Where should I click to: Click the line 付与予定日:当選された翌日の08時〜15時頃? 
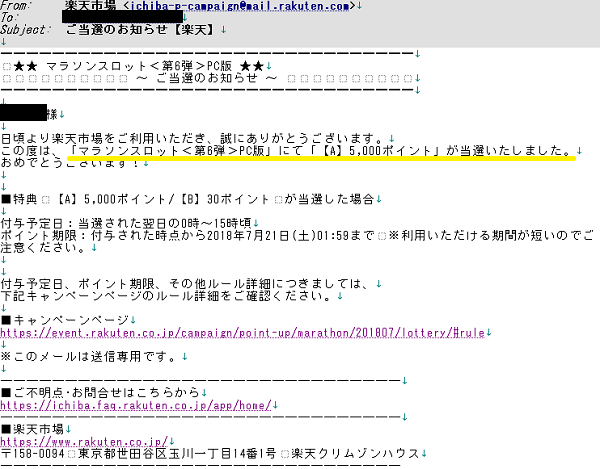(x=126, y=223)
